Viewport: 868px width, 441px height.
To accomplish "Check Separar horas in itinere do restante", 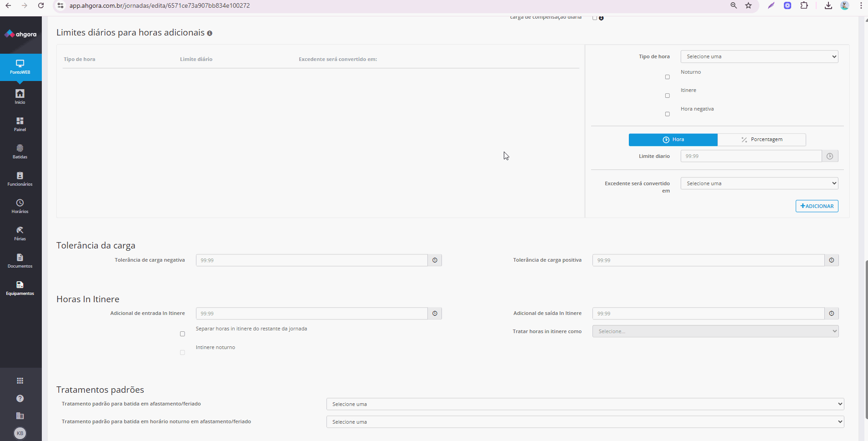I will [x=182, y=334].
